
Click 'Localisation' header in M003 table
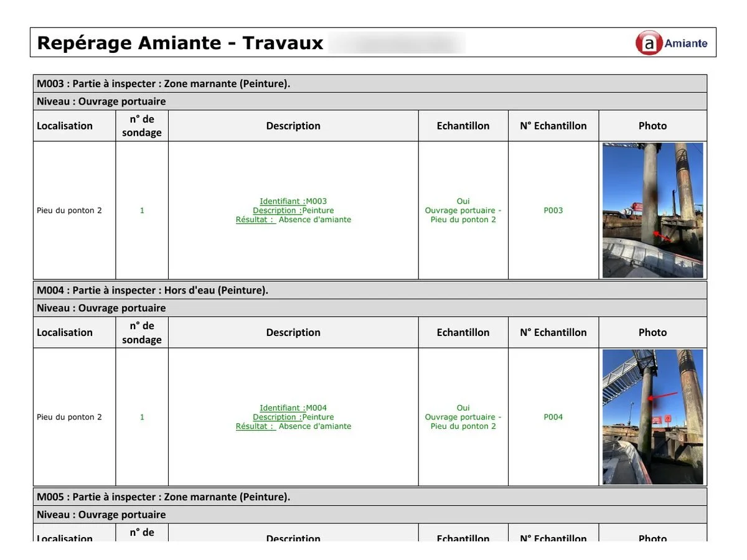pyautogui.click(x=65, y=126)
